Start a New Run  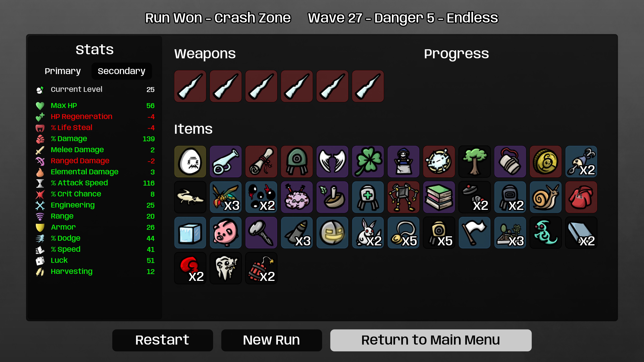pyautogui.click(x=272, y=340)
